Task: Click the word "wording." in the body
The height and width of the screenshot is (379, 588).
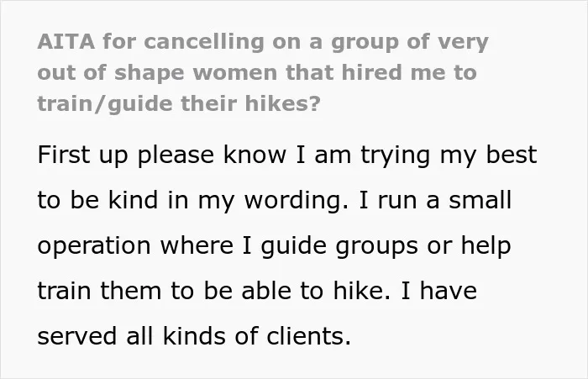Action: click(x=297, y=201)
